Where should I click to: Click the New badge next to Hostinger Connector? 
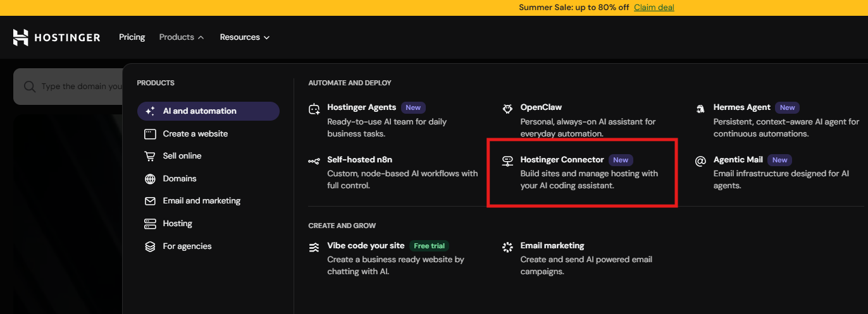click(621, 160)
